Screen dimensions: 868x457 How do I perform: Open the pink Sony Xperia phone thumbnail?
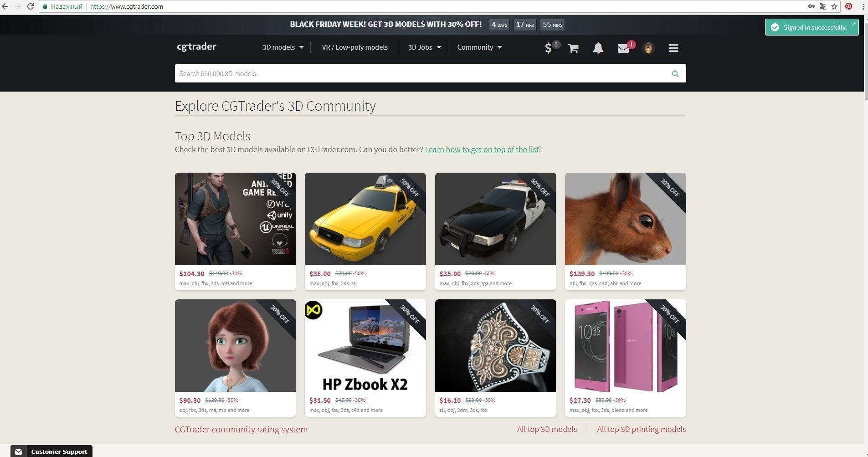point(626,345)
